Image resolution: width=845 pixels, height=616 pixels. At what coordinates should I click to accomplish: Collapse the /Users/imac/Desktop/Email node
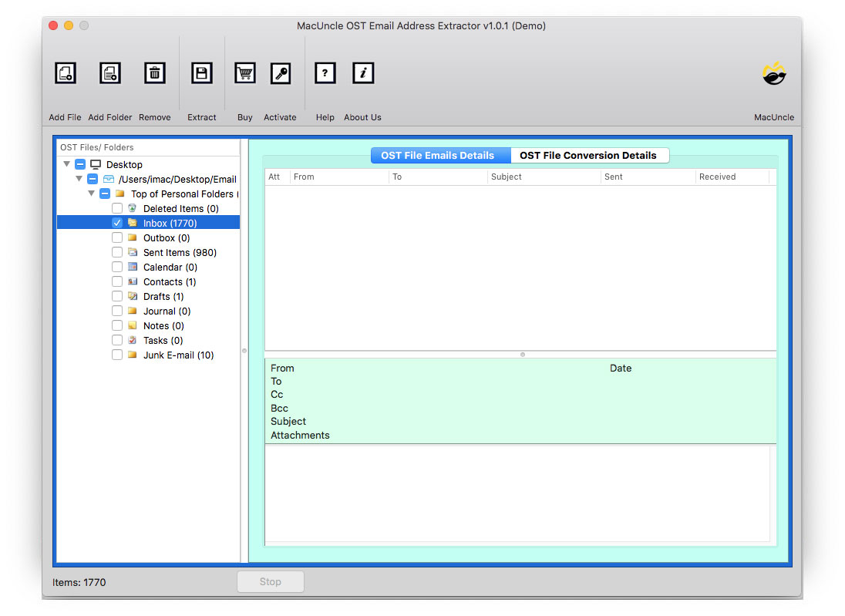click(79, 178)
